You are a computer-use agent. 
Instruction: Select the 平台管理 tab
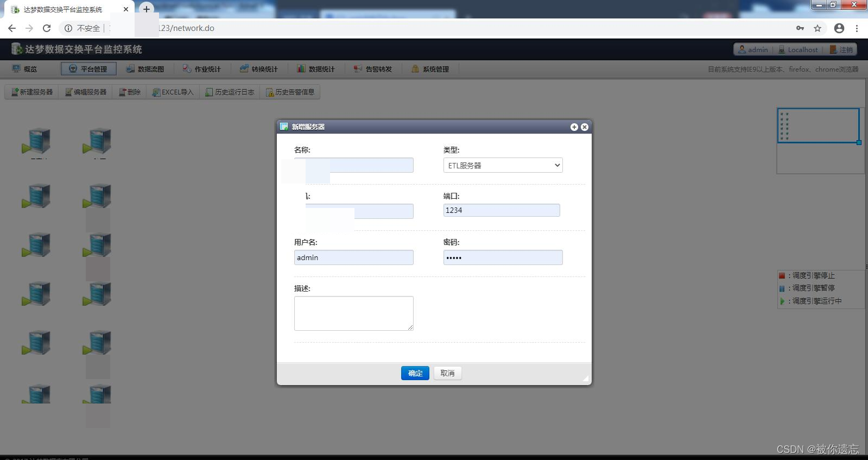(88, 69)
